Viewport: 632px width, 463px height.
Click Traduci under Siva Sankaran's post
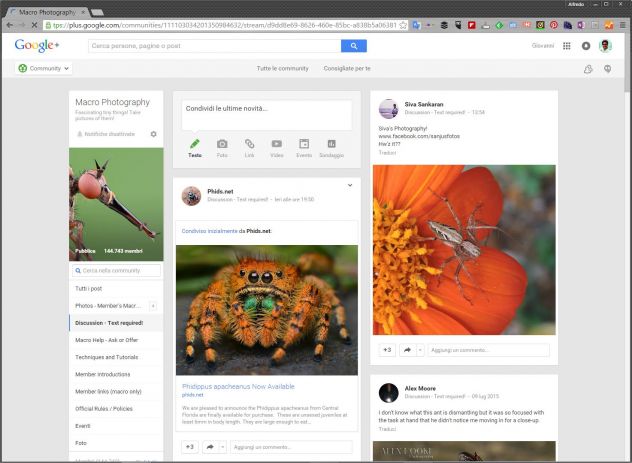(x=390, y=153)
